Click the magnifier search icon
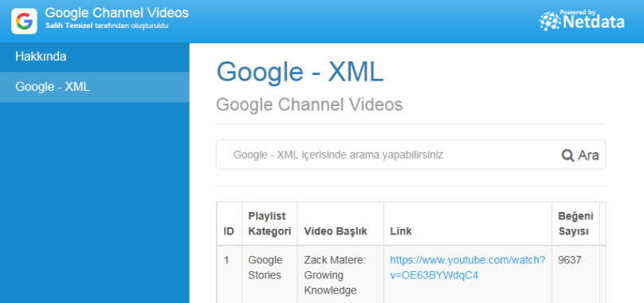This screenshot has height=303, width=644. point(567,155)
